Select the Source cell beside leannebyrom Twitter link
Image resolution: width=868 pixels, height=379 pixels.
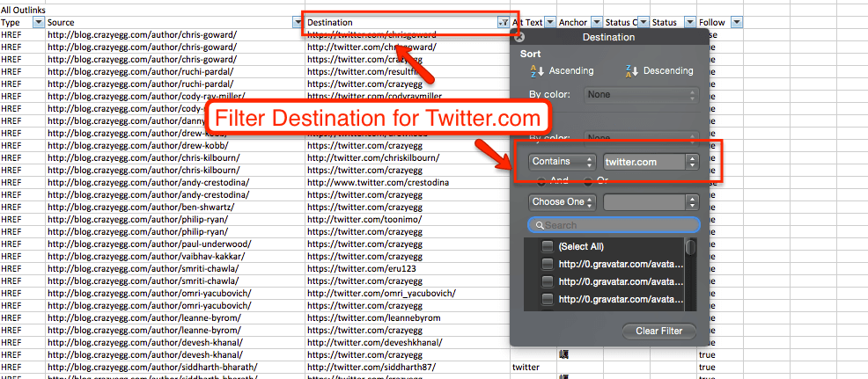click(175, 317)
